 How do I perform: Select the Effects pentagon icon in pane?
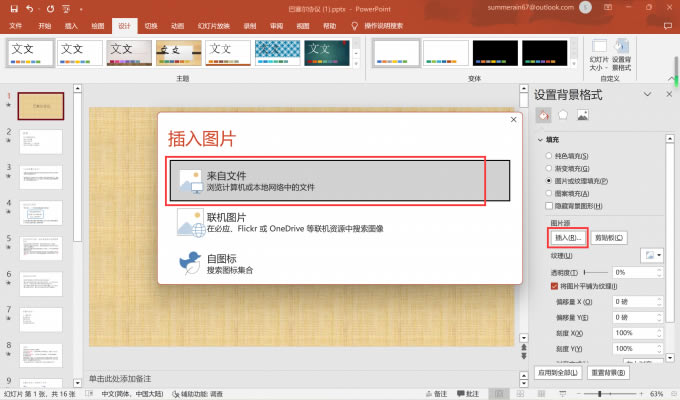562,115
